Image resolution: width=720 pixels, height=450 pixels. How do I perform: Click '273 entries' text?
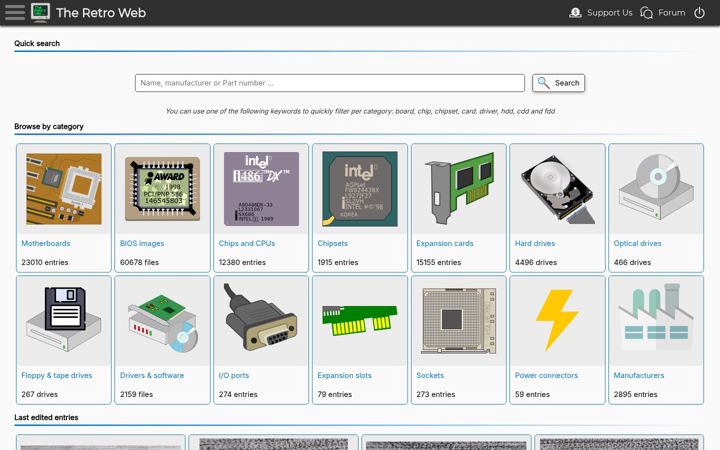436,394
